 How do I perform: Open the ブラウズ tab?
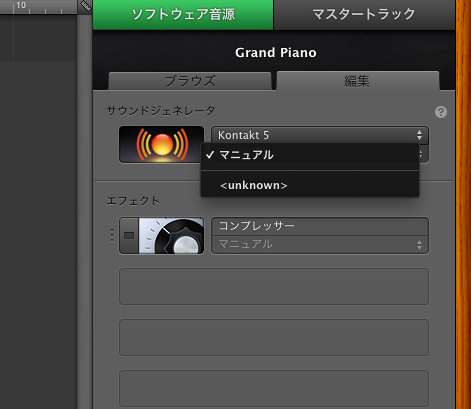[190, 81]
